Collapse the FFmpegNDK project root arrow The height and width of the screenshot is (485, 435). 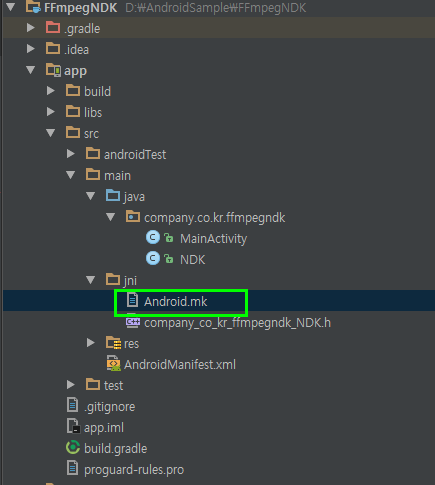click(11, 7)
